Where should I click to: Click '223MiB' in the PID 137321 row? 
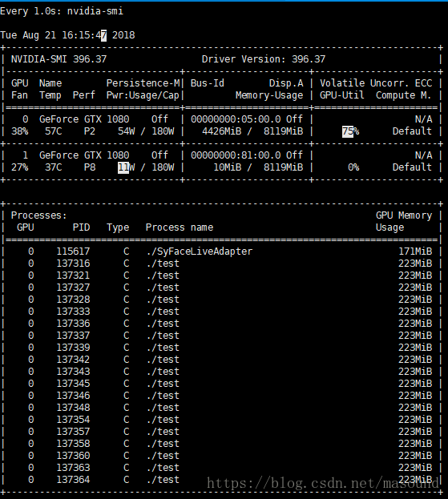pyautogui.click(x=415, y=276)
